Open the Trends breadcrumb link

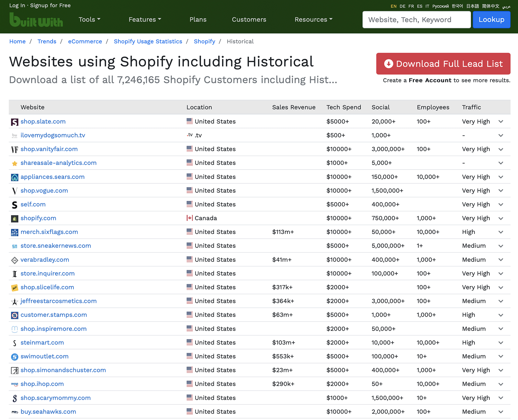(x=47, y=41)
